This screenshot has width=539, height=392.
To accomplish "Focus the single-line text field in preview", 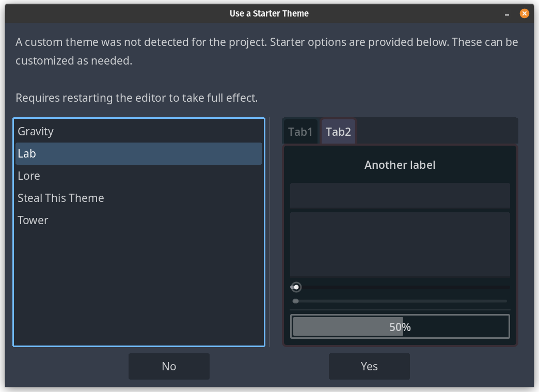I will [x=400, y=195].
